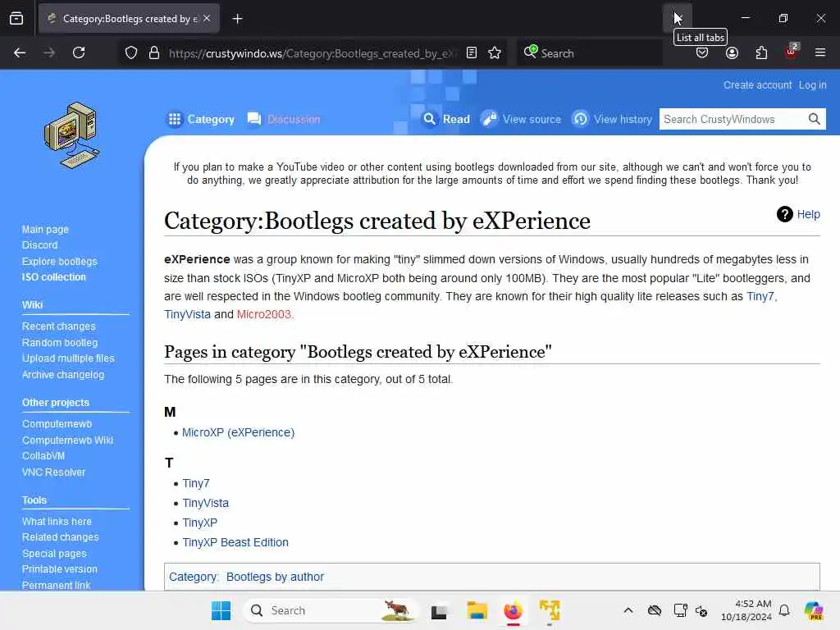The height and width of the screenshot is (630, 840).
Task: Open Archive changelog link
Action: tap(62, 374)
